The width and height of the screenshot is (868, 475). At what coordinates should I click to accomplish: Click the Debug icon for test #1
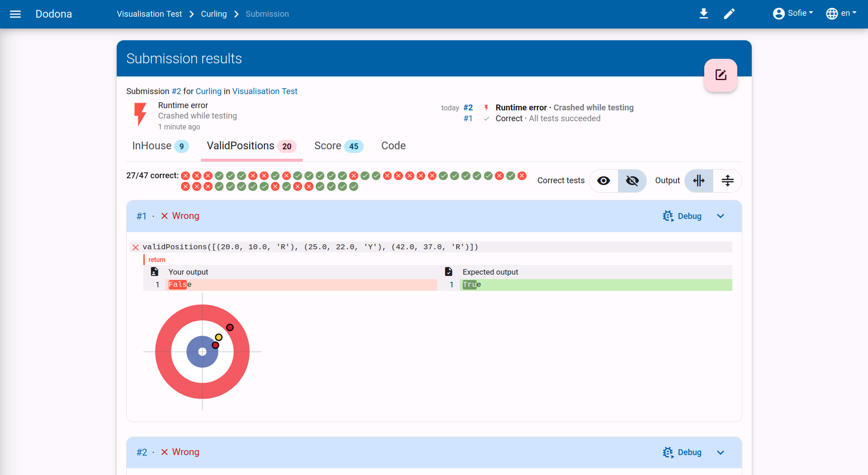click(x=668, y=216)
